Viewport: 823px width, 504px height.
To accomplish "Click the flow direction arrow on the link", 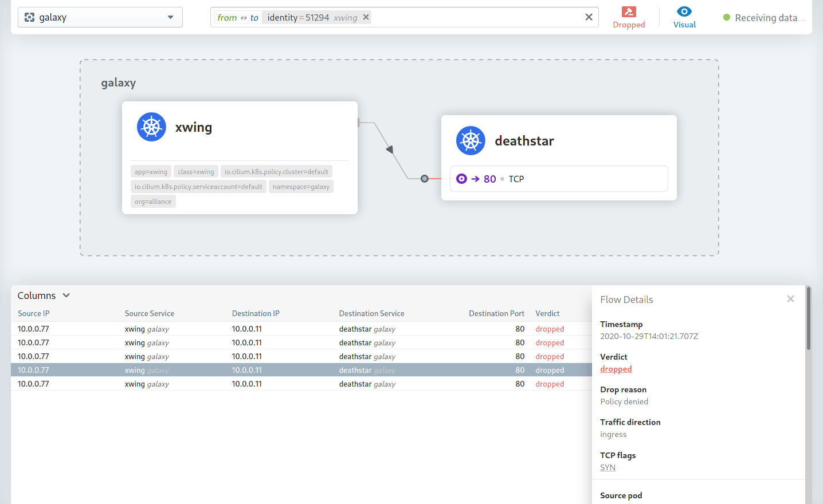I will [390, 149].
